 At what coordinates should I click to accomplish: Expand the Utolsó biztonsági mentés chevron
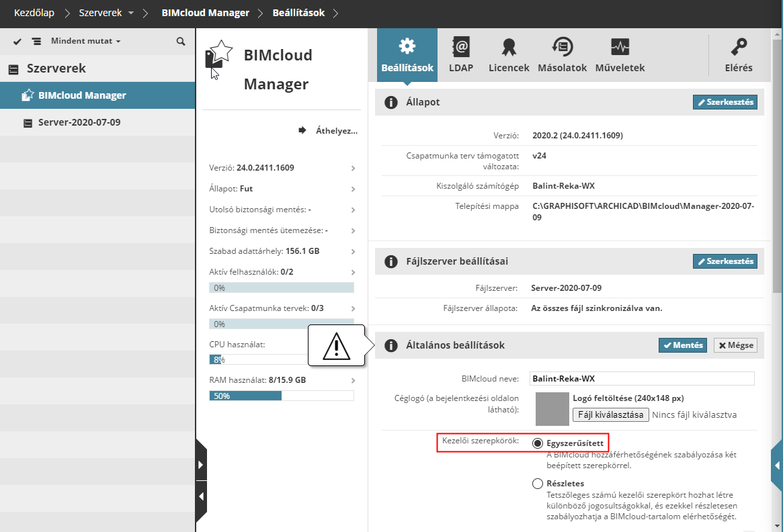coord(353,210)
